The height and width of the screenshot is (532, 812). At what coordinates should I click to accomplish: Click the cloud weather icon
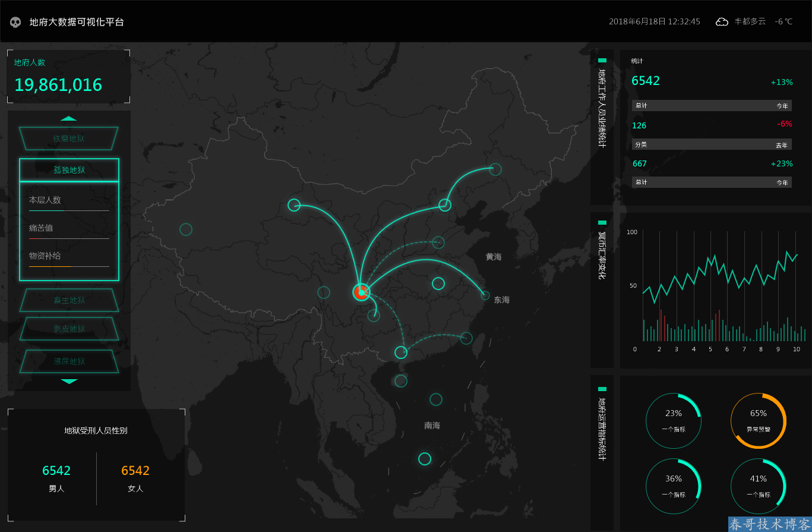coord(722,22)
